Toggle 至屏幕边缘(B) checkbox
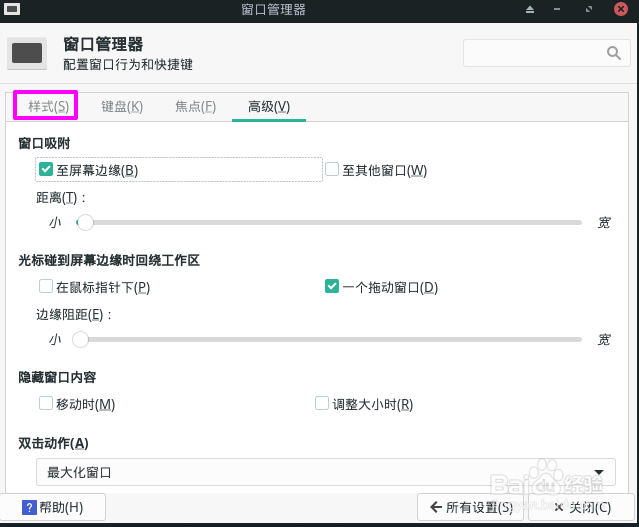 point(46,169)
